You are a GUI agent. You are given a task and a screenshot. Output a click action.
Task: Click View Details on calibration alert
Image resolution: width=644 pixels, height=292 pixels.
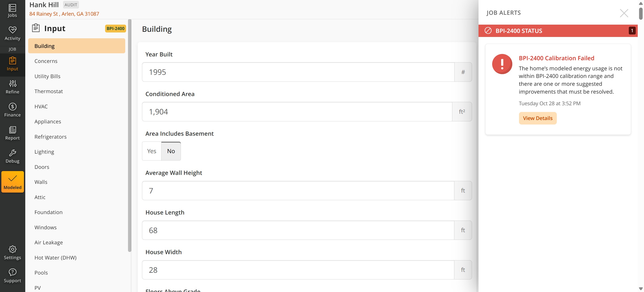[538, 118]
